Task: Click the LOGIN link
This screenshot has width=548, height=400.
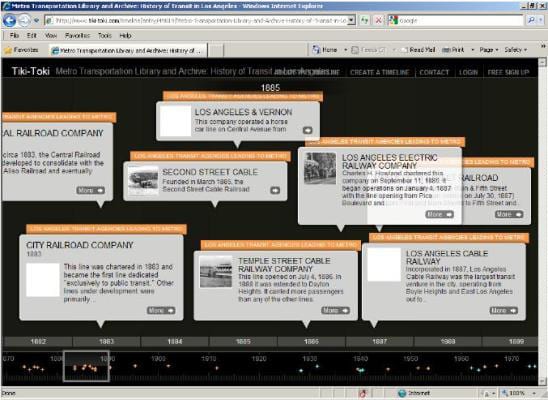Action: 468,73
